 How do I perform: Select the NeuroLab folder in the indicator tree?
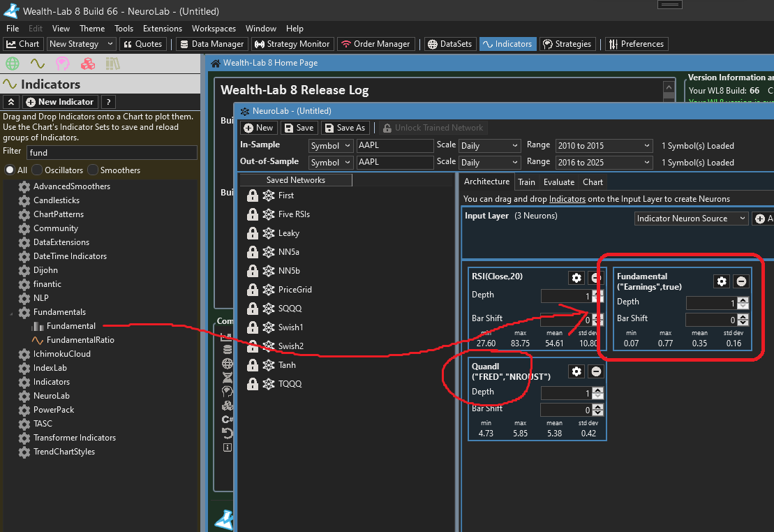[52, 396]
